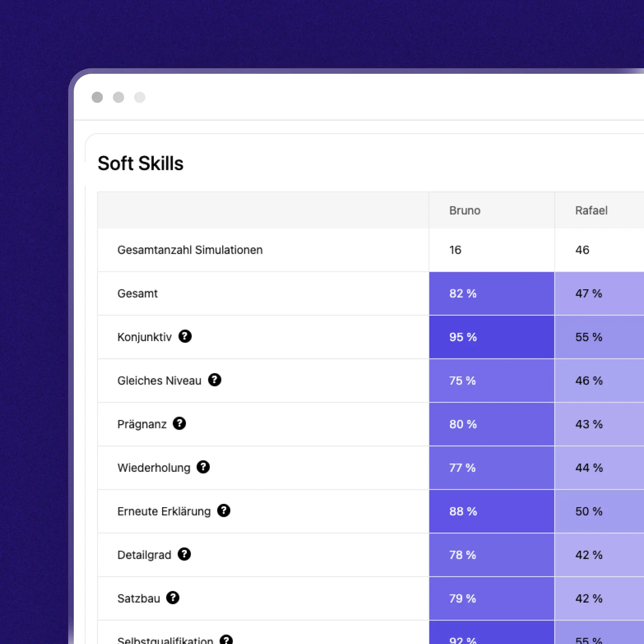Click Rafael's Prägnanz cell 43 %
This screenshot has height=644, width=644.
[x=599, y=424]
